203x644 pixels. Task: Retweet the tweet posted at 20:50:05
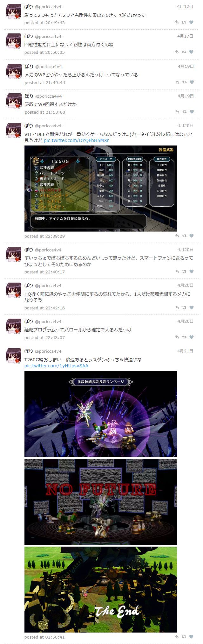[184, 52]
